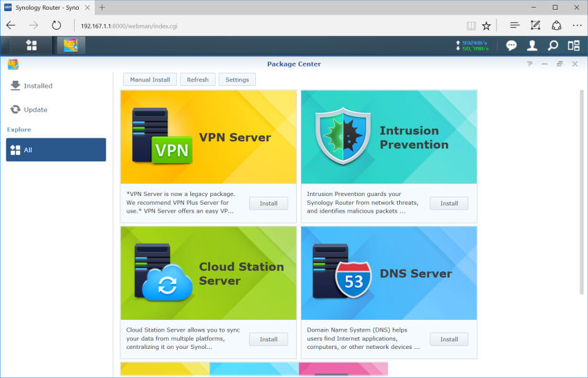Minimize the Package Center window
The height and width of the screenshot is (378, 588).
click(544, 64)
